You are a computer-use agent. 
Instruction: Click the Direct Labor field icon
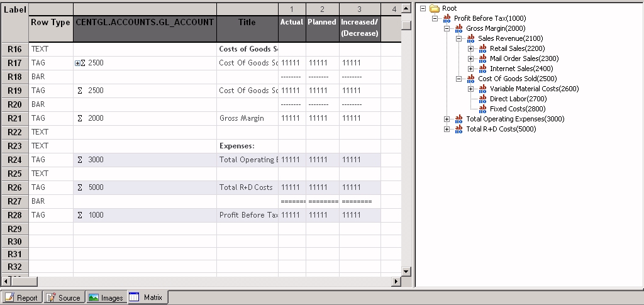482,99
